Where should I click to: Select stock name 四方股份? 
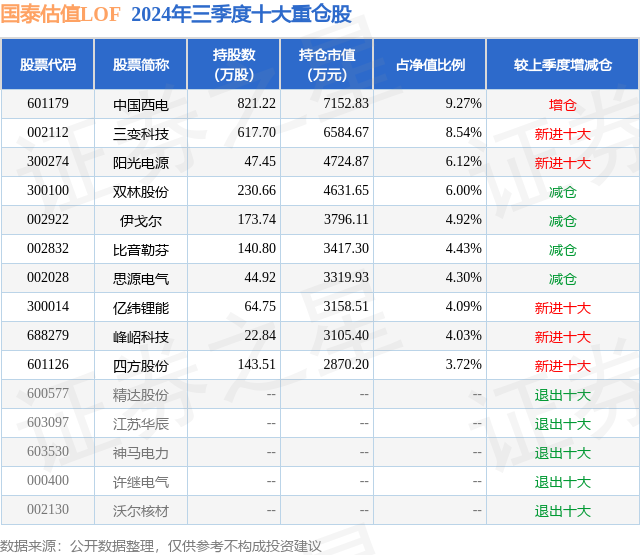coord(141,366)
